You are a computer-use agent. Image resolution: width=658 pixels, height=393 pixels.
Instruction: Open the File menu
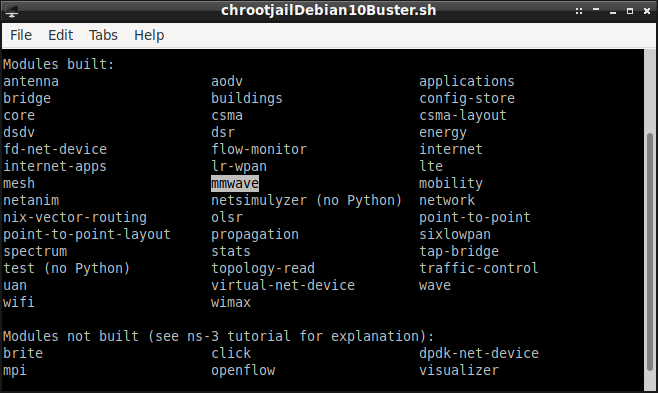click(21, 35)
